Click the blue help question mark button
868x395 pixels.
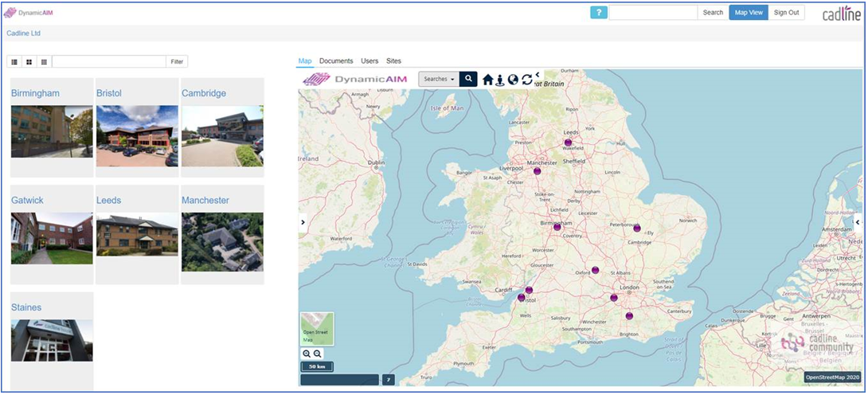click(x=598, y=12)
